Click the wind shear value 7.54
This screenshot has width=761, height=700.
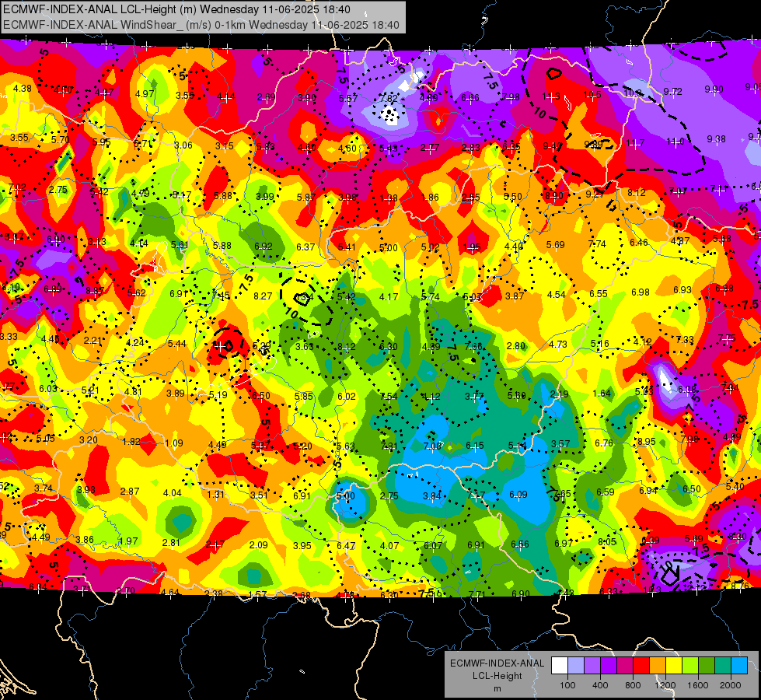click(389, 397)
